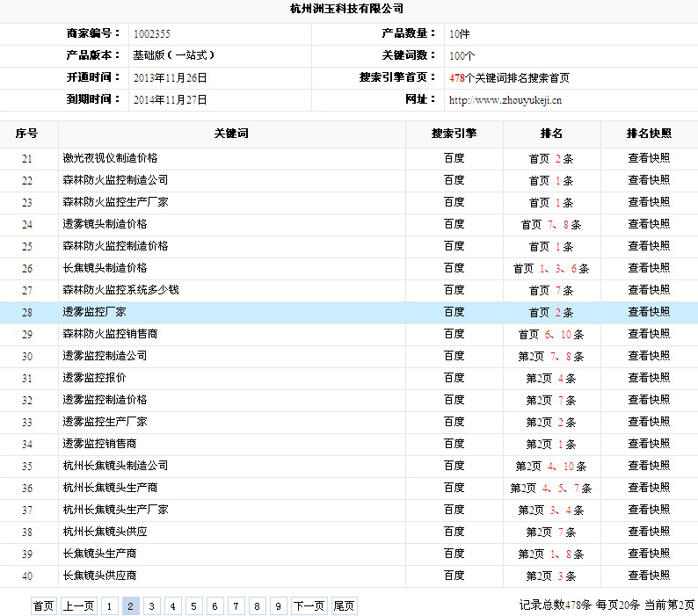Screen dimensions: 698x616
Task: Select keyword 透雾镜头制造价格
Action: coord(105,224)
